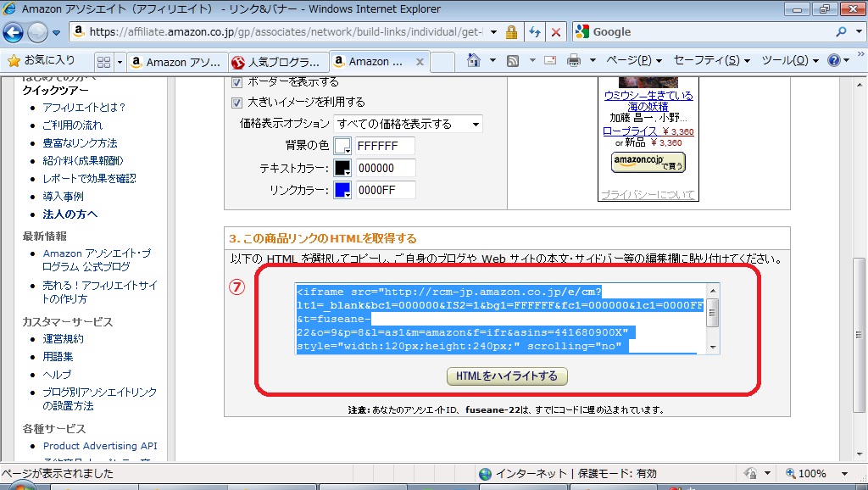
Task: Close the active Amazon tab
Action: (420, 61)
